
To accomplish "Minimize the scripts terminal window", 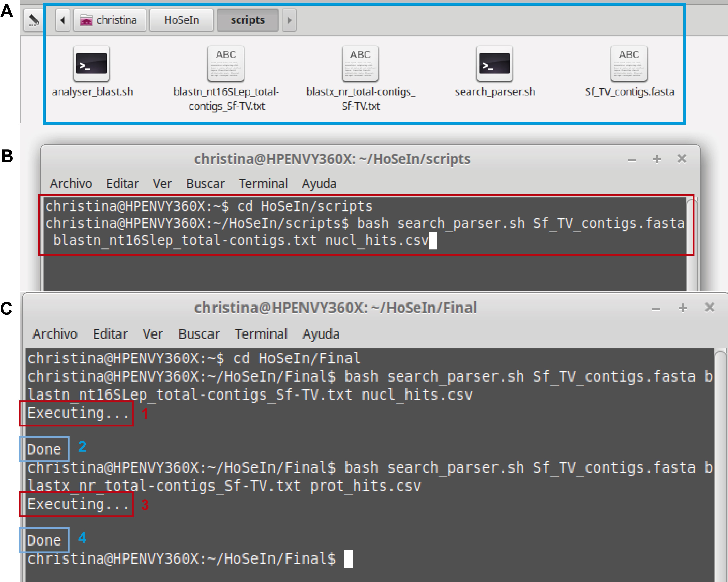I will 632,160.
